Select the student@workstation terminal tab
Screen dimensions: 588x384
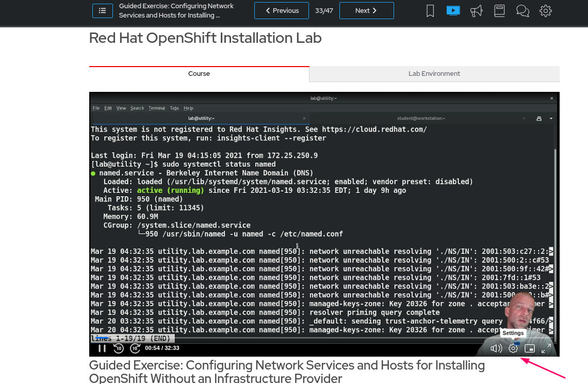[x=421, y=118]
